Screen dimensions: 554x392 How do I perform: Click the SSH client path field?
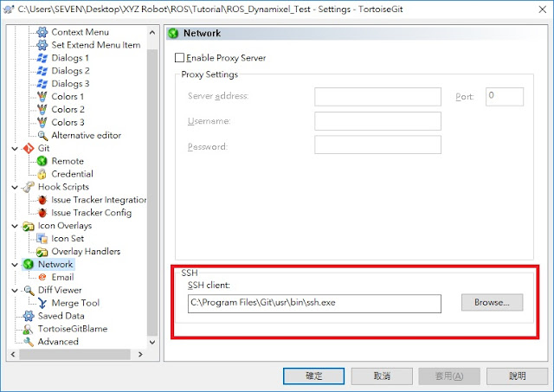click(314, 304)
